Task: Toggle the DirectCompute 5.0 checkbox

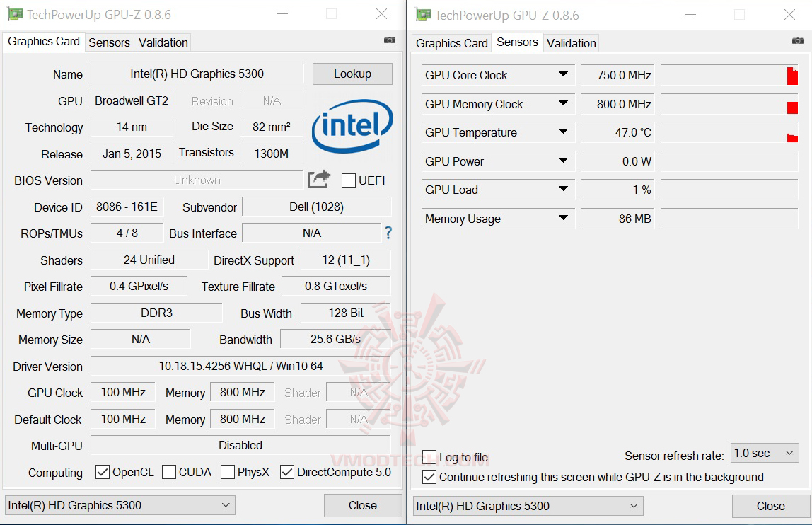Action: tap(287, 472)
